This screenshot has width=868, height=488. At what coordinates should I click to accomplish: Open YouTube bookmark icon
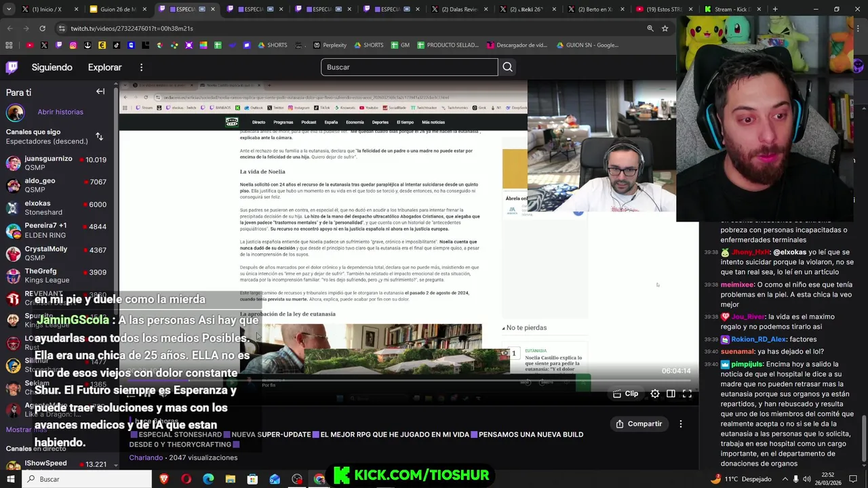tap(29, 45)
